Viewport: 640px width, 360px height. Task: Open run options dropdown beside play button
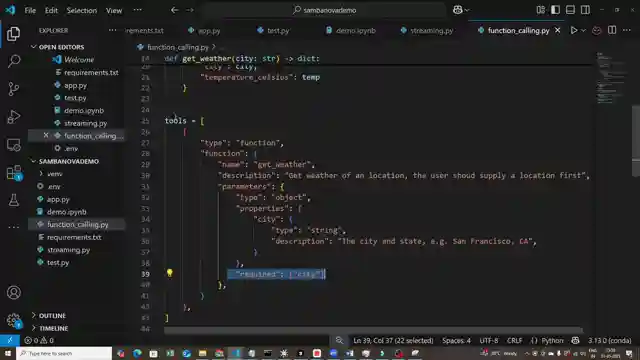tap(583, 30)
